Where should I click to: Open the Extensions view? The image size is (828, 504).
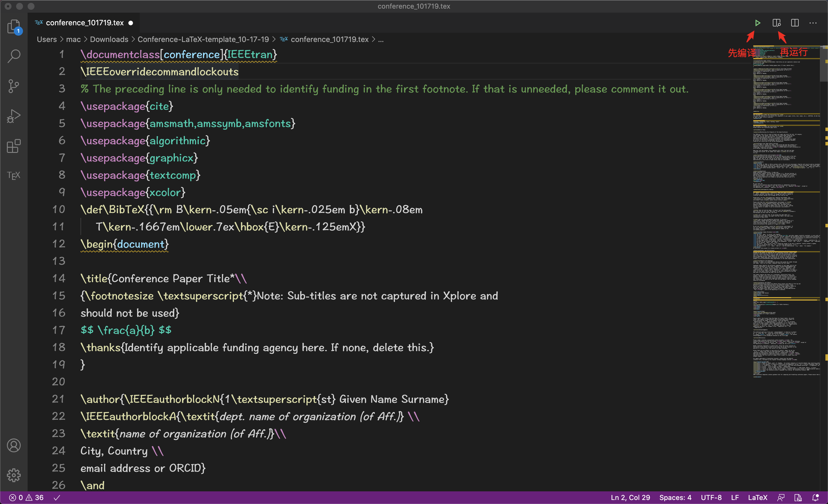[14, 146]
